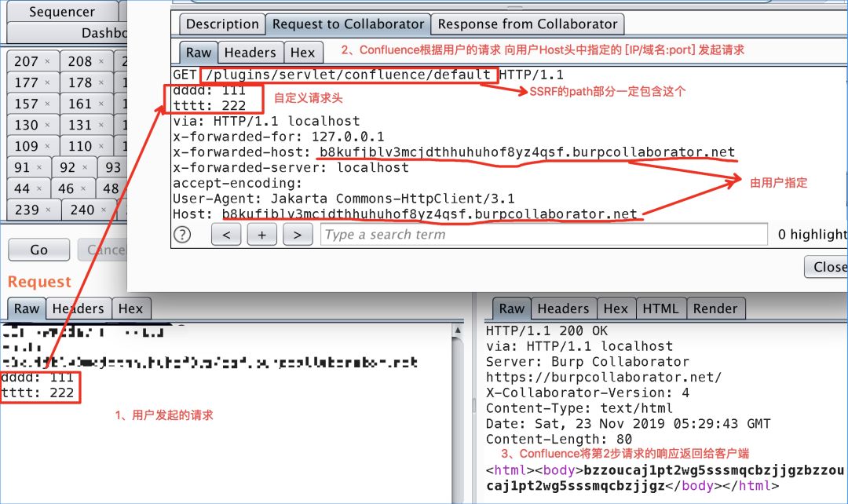The height and width of the screenshot is (504, 848).
Task: Select HTML tab in Response panel
Action: pyautogui.click(x=660, y=309)
